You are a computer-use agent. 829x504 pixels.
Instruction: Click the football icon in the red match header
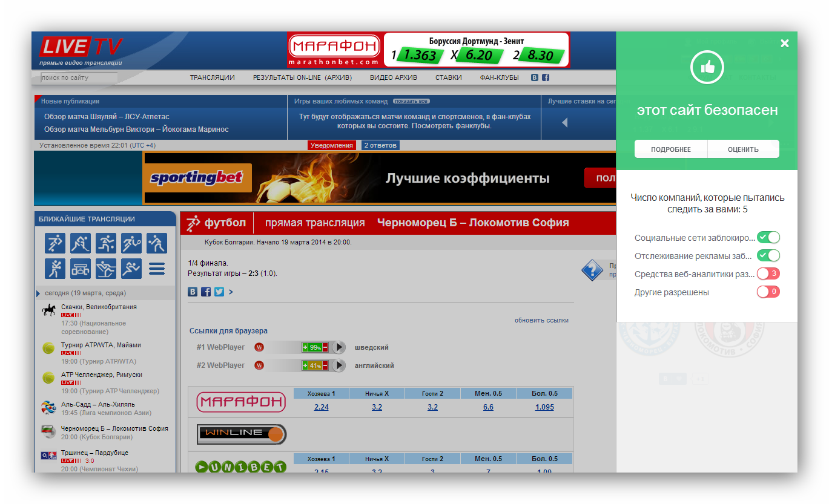(193, 223)
